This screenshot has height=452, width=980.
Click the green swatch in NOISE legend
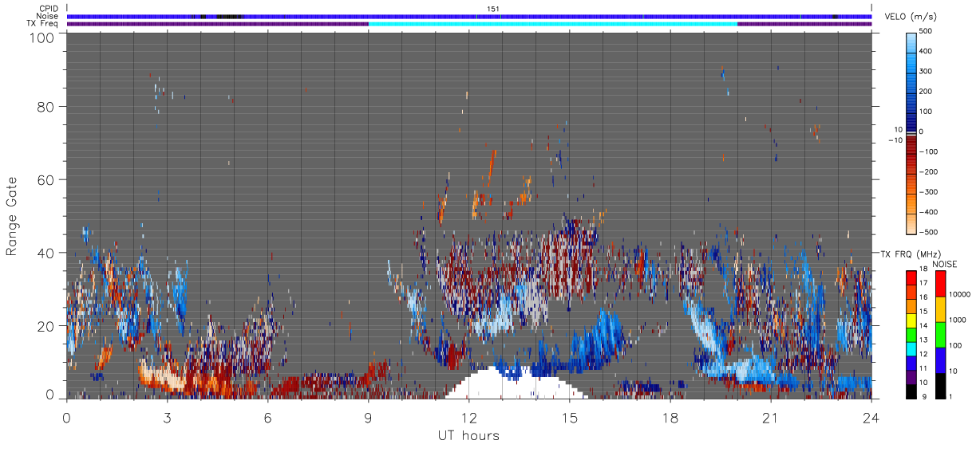pyautogui.click(x=941, y=336)
